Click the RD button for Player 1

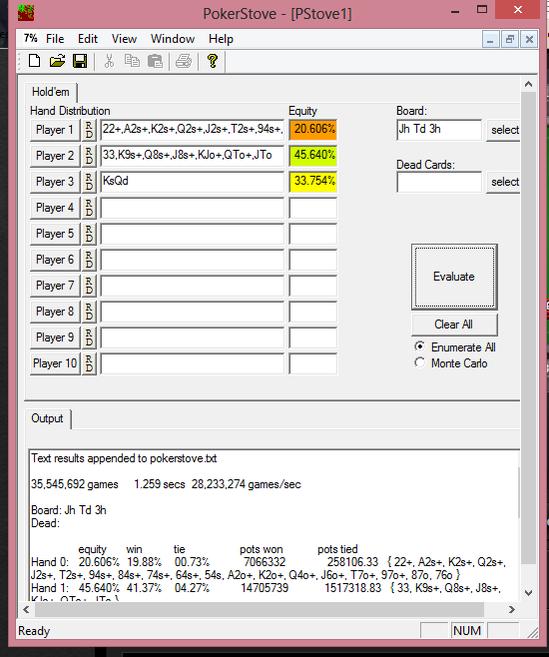tap(89, 130)
